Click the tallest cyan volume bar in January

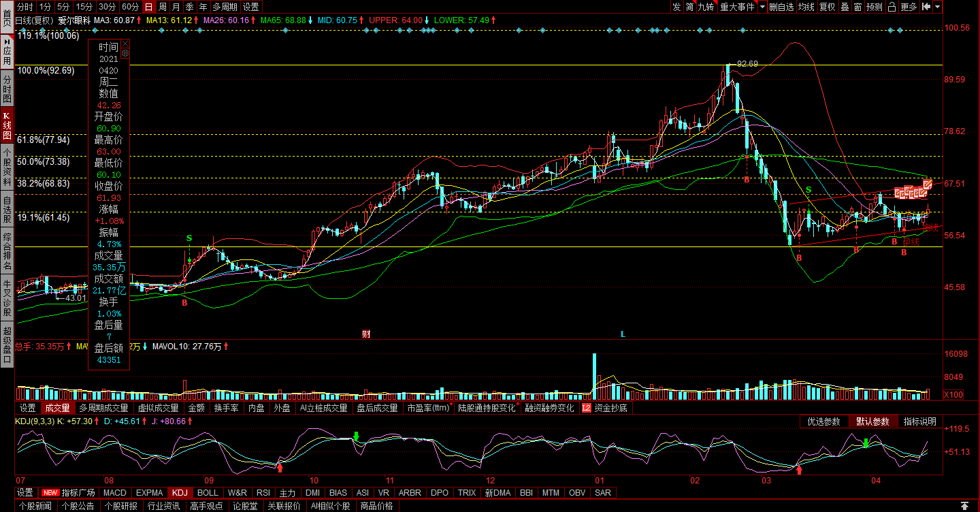tap(594, 377)
